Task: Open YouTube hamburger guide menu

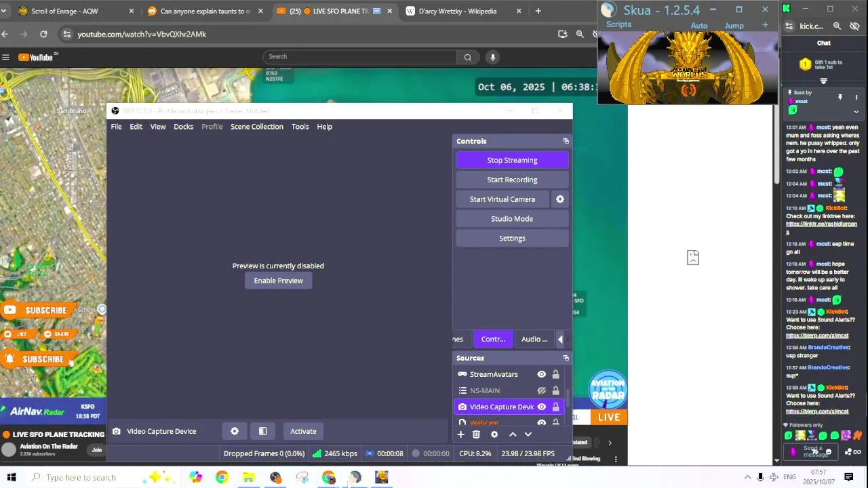Action: pyautogui.click(x=5, y=58)
